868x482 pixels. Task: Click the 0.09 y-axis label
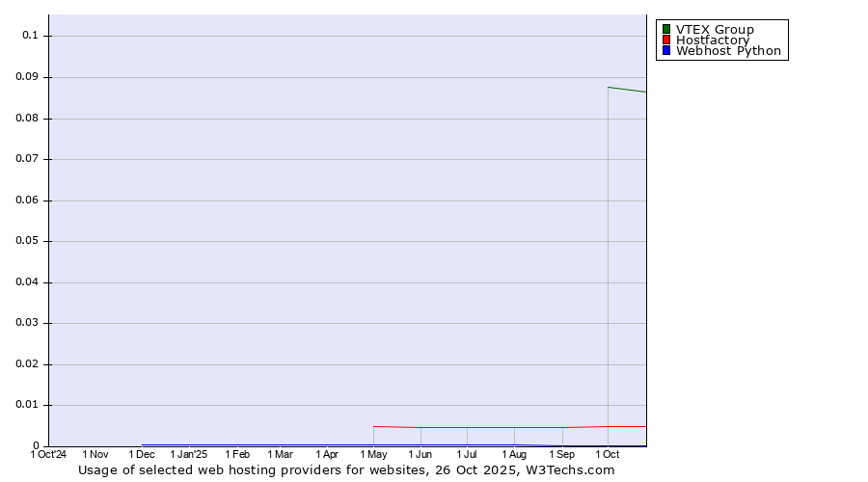coord(26,77)
